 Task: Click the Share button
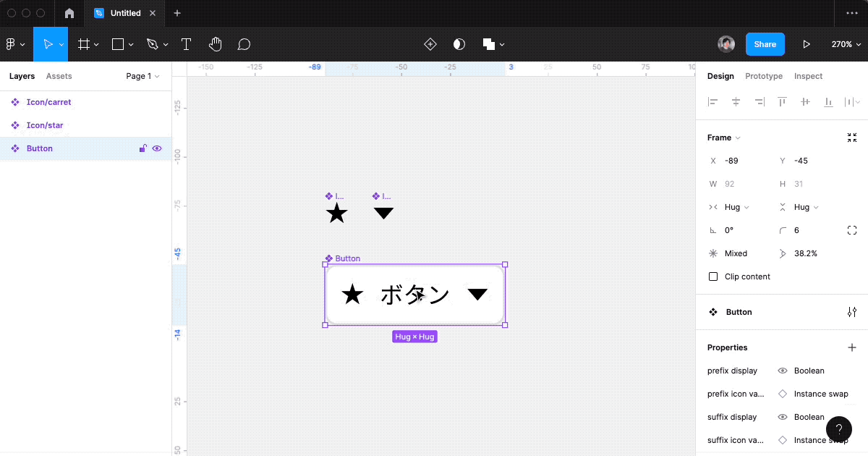click(765, 44)
